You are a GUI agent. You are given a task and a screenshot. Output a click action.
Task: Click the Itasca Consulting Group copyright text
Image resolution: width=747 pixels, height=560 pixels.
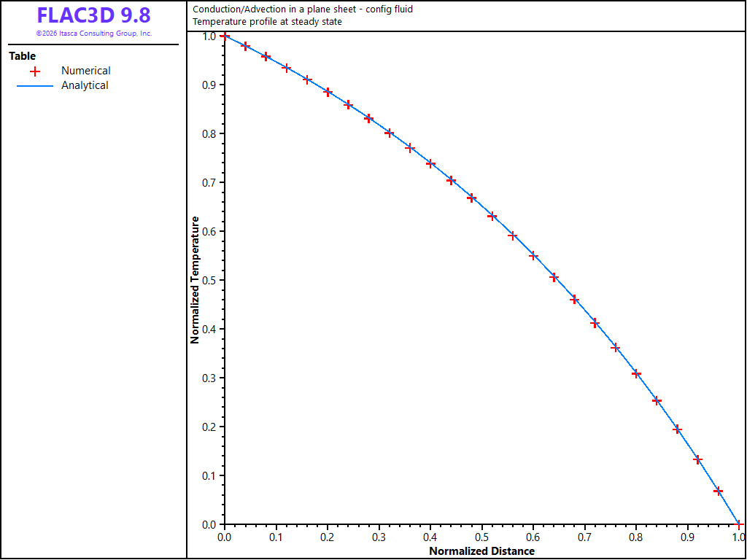(94, 34)
